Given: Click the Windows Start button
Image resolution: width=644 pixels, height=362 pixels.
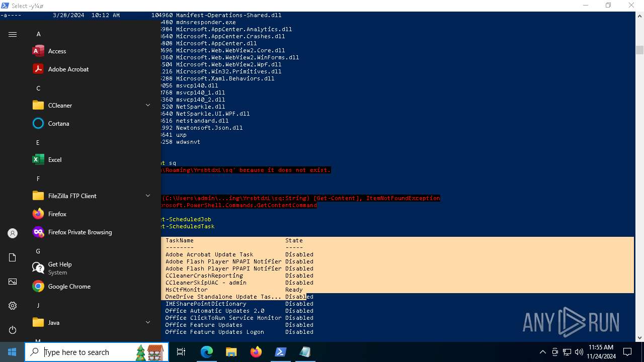Looking at the screenshot, I should 12,352.
